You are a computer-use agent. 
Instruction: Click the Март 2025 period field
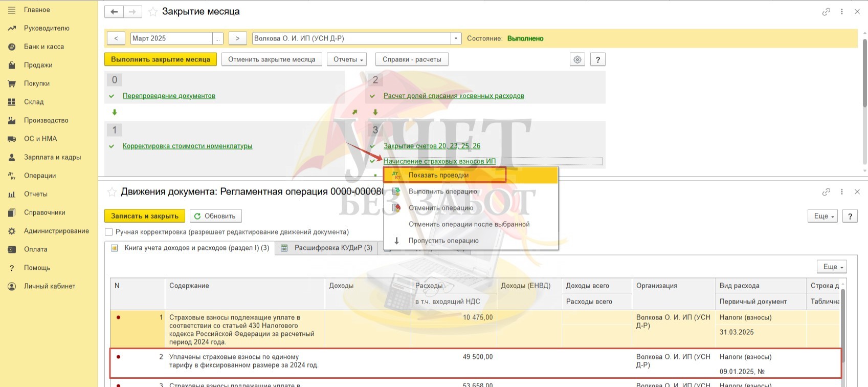tap(171, 38)
